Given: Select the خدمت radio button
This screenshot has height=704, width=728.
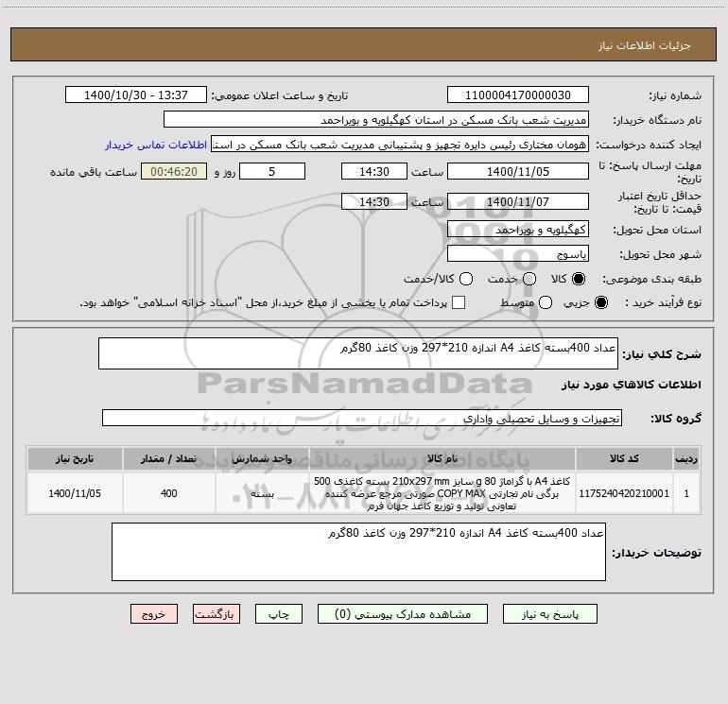Looking at the screenshot, I should pyautogui.click(x=529, y=279).
